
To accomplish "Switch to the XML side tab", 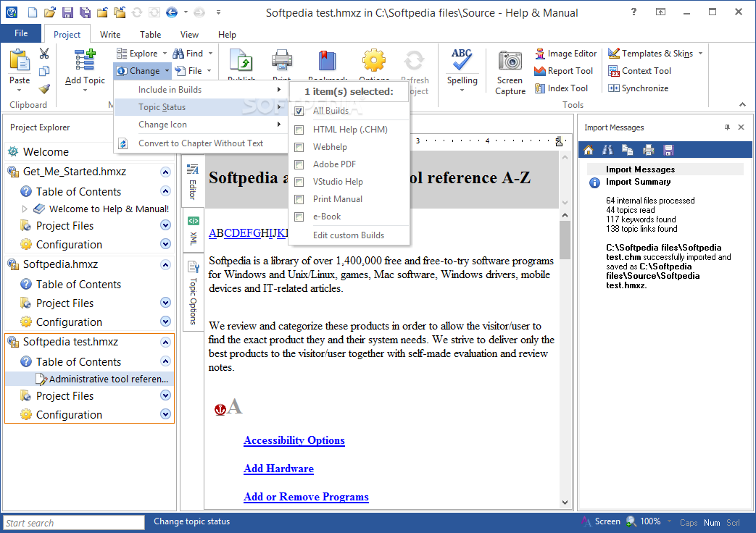I will pos(194,231).
